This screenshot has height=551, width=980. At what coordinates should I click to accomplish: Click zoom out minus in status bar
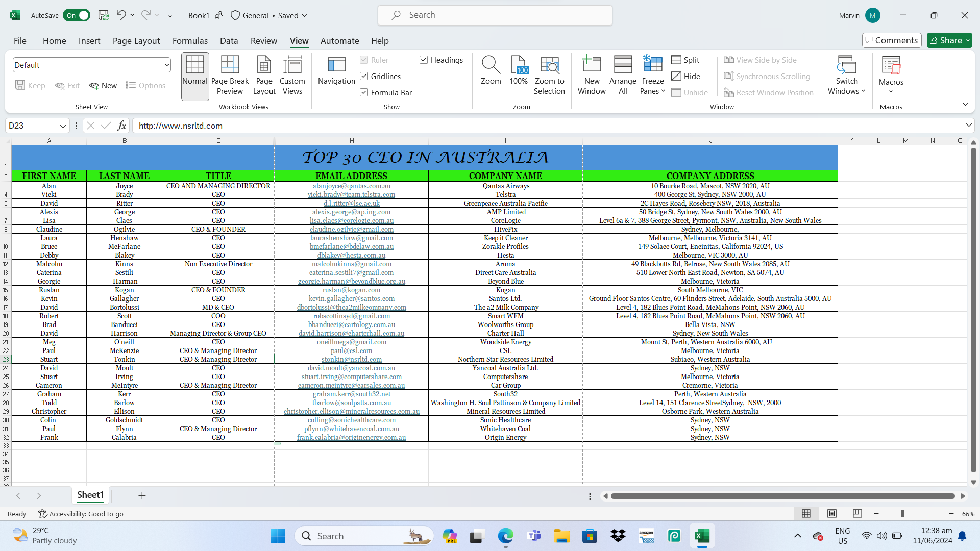click(876, 514)
